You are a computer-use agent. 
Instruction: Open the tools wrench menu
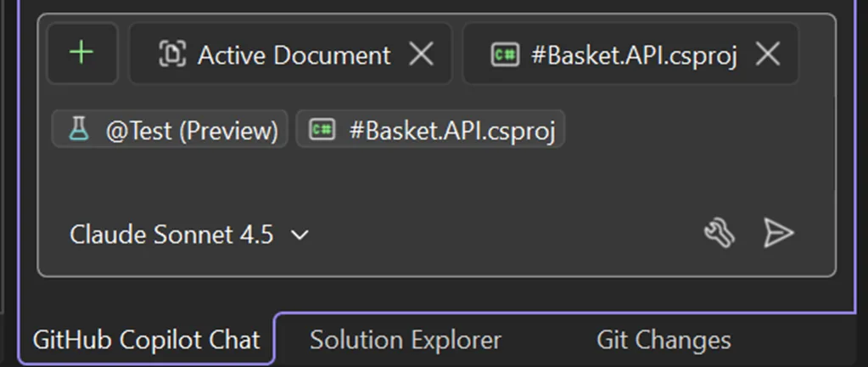click(x=720, y=234)
